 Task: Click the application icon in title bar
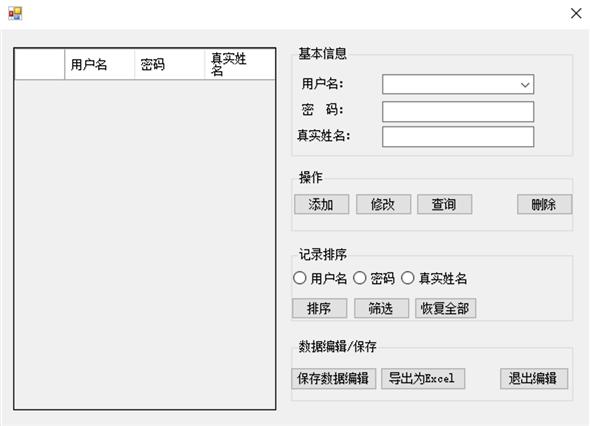(x=15, y=14)
